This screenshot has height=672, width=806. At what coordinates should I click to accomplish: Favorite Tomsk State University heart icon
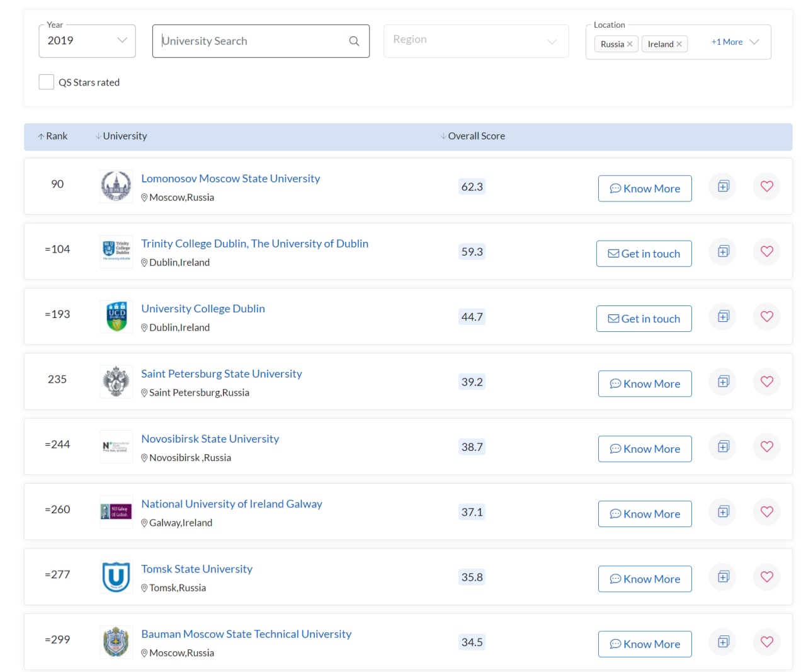(766, 577)
